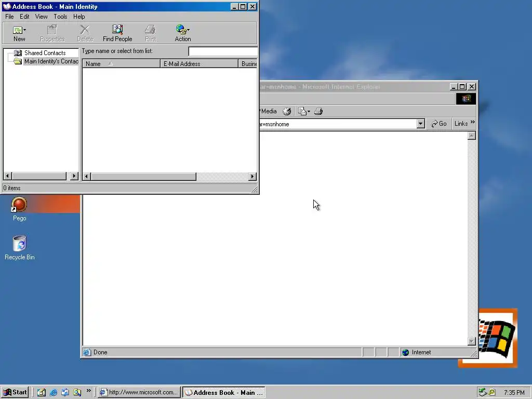The width and height of the screenshot is (532, 399).
Task: Open the Help menu in Address Book
Action: click(79, 17)
